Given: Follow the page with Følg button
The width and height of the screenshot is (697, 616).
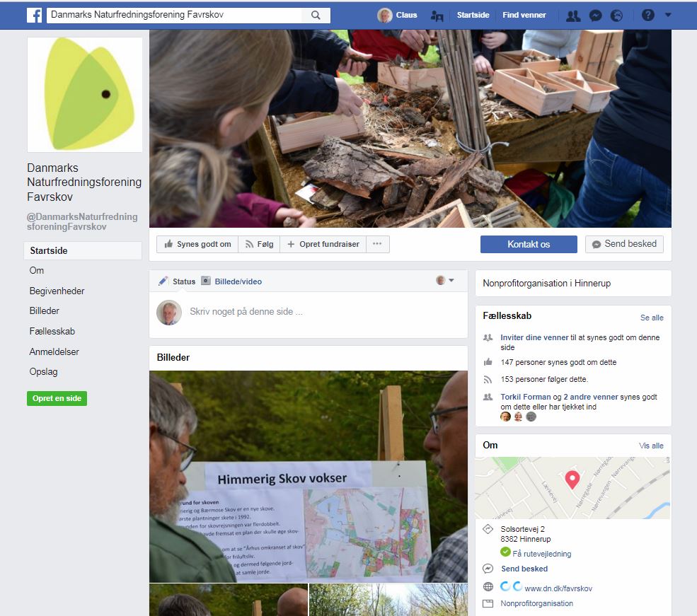Looking at the screenshot, I should (259, 244).
